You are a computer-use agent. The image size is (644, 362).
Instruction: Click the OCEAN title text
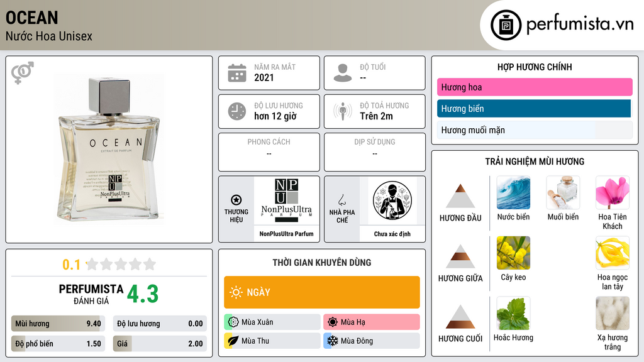[31, 18]
